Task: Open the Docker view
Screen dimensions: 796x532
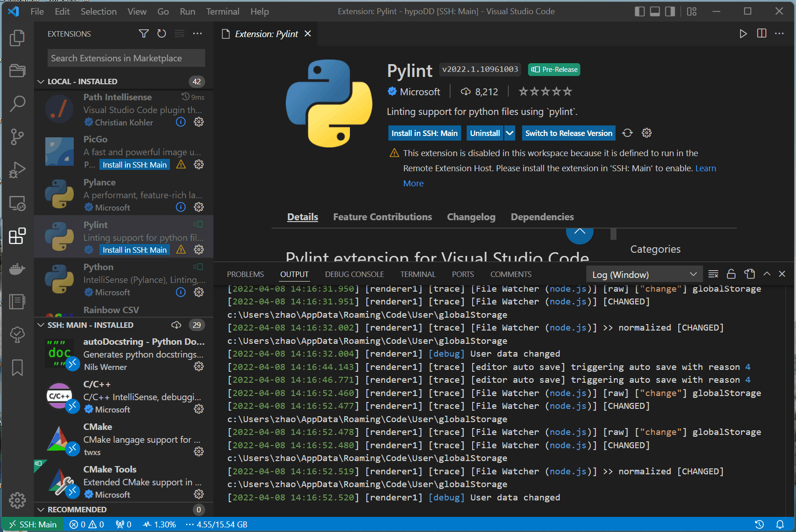Action: click(17, 269)
